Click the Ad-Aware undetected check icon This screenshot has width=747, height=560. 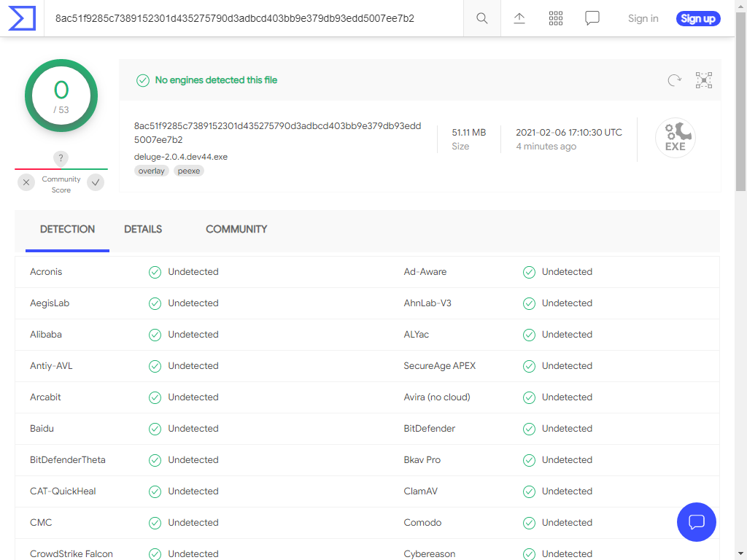coord(529,272)
